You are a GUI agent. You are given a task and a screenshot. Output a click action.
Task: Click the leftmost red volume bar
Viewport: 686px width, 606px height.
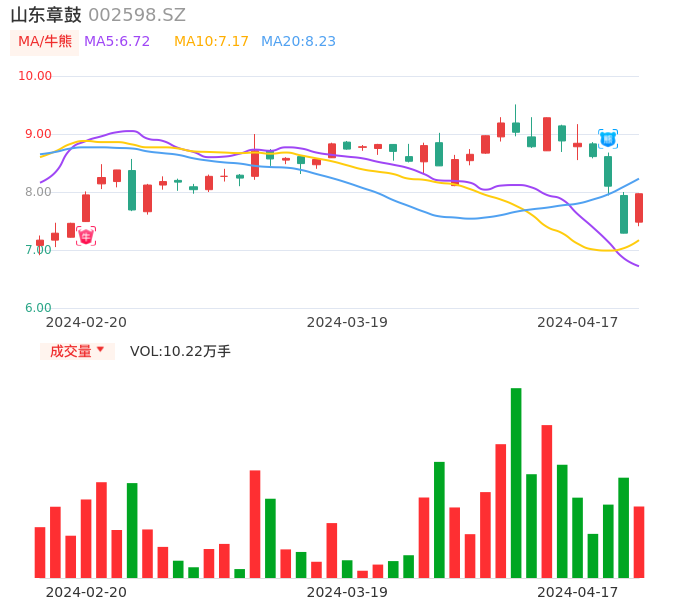40,552
